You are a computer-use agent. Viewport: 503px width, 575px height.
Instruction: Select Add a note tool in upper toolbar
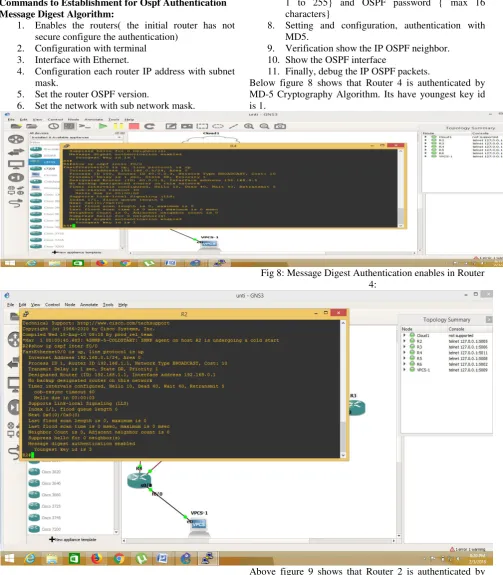[170, 126]
